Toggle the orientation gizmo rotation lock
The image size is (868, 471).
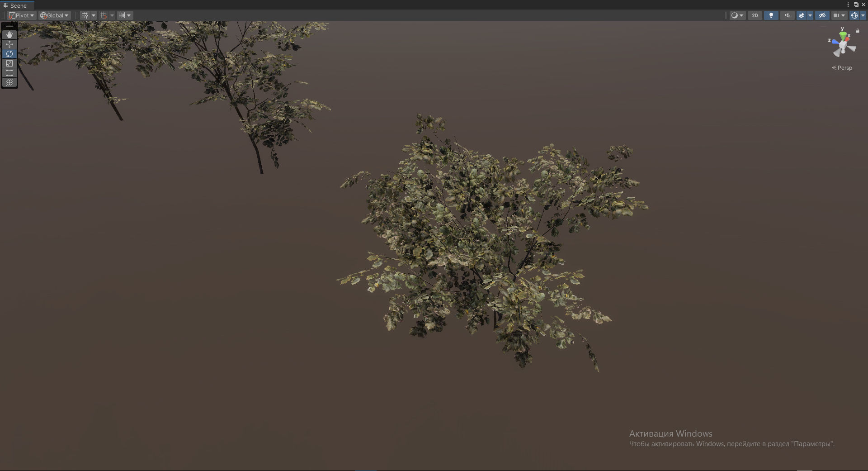pyautogui.click(x=858, y=31)
